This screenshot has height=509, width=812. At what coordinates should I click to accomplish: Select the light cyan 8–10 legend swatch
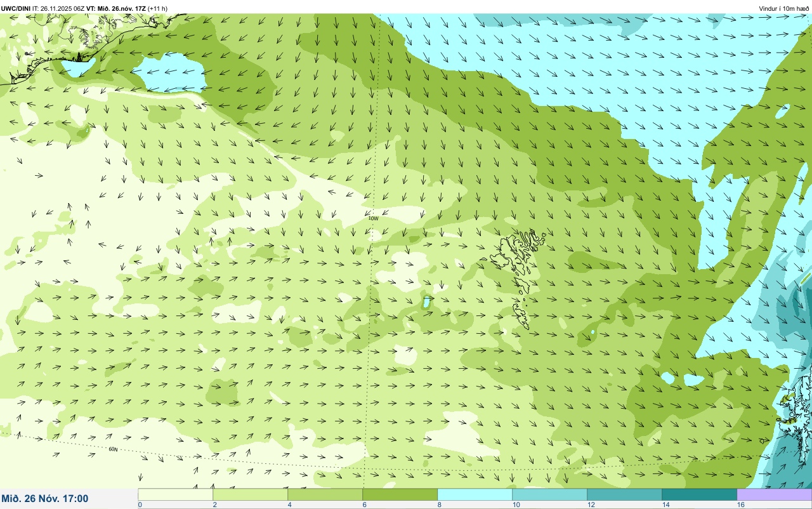475,494
